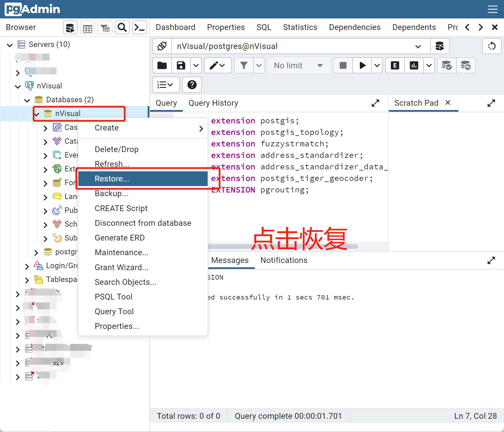Choose Backup... from context menu
Viewport: 504px width, 432px height.
[x=143, y=194]
